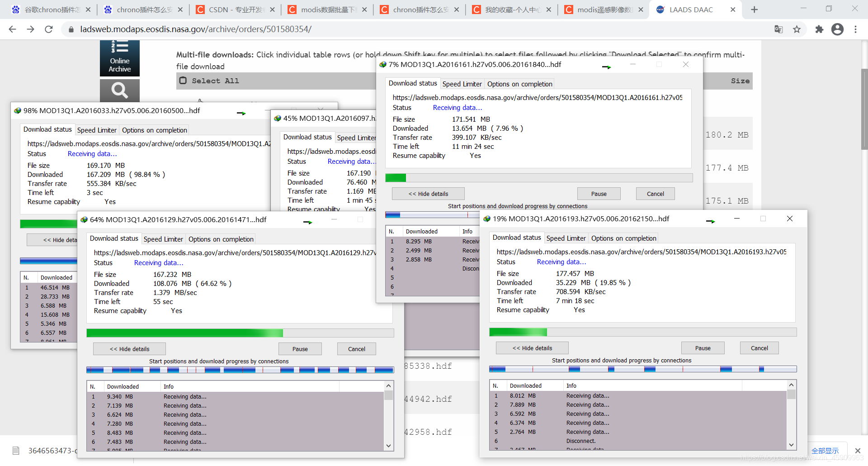Viewport: 868px width, 466px height.
Task: Open the Chrome extensions puzzle icon
Action: click(819, 29)
